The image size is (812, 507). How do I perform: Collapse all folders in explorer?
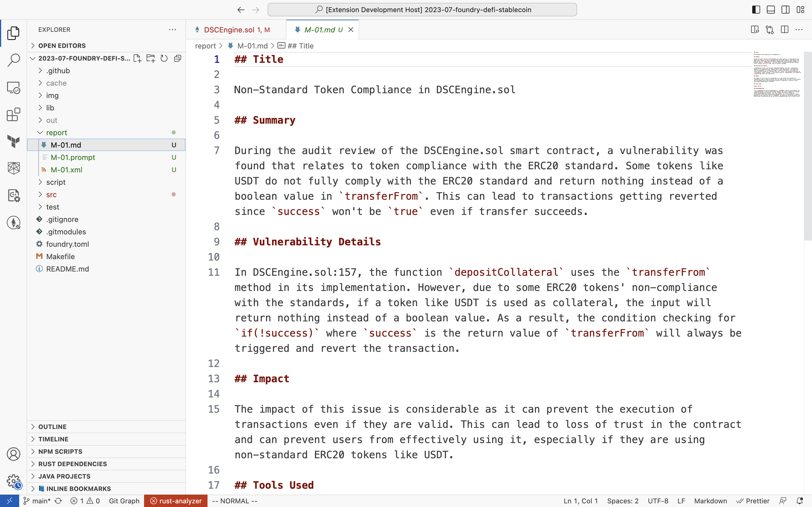point(178,58)
